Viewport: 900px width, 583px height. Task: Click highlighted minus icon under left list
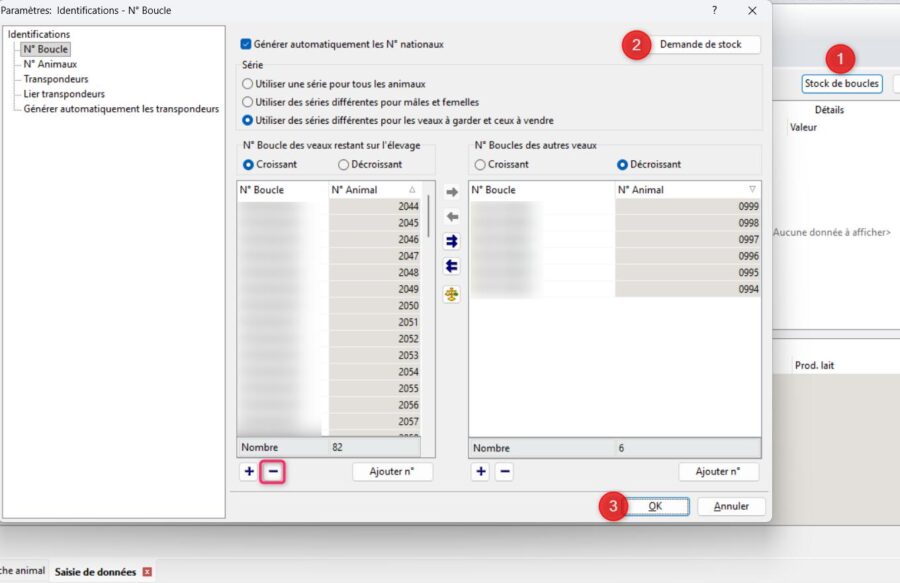273,472
